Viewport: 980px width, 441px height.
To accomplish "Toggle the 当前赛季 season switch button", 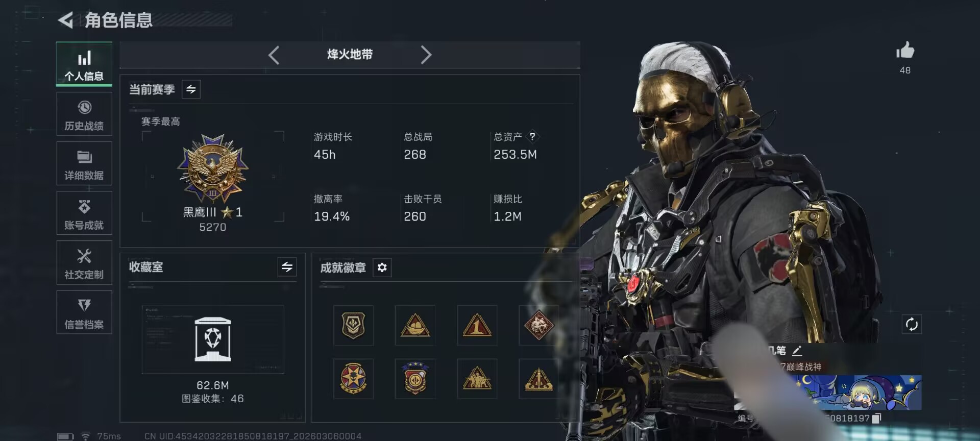I will (x=191, y=89).
